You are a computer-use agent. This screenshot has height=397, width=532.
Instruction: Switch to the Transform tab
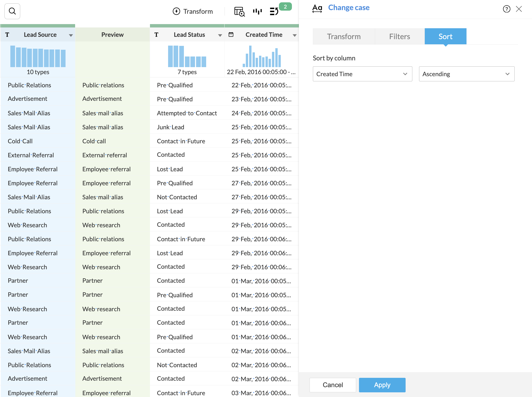[x=344, y=37]
